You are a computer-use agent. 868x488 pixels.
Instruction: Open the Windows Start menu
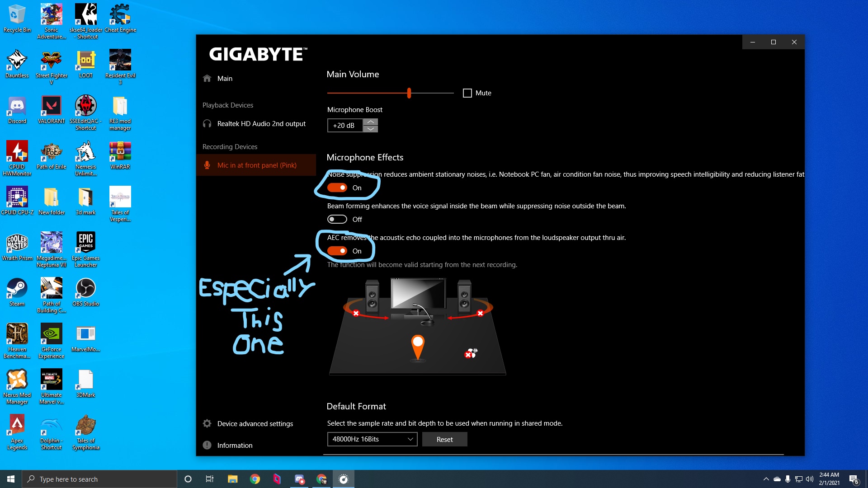[11, 479]
